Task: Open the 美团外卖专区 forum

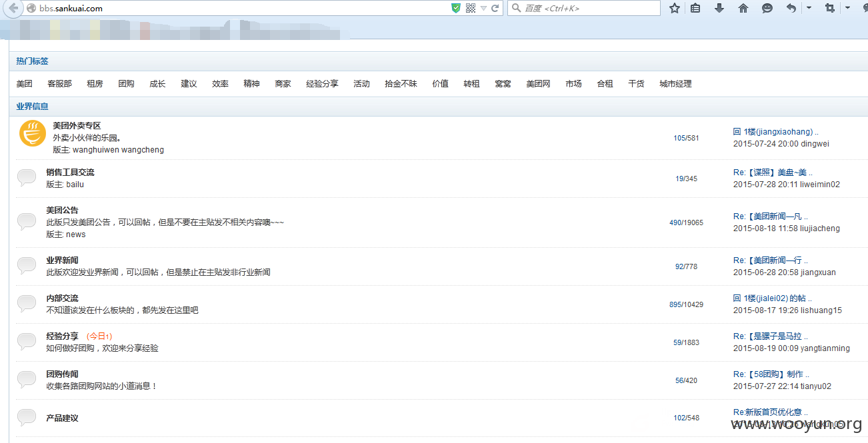Action: click(77, 126)
